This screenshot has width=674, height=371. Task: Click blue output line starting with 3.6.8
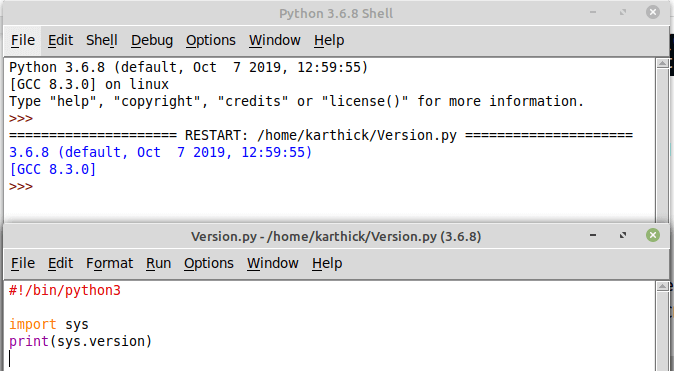coord(160,152)
